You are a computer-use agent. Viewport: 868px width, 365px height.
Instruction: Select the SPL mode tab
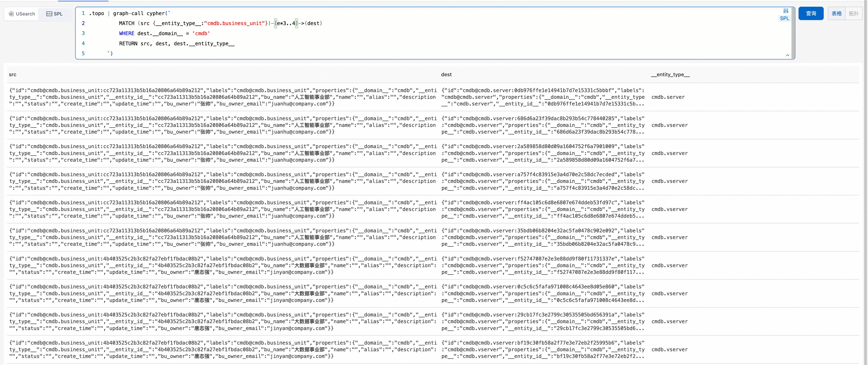tap(55, 14)
